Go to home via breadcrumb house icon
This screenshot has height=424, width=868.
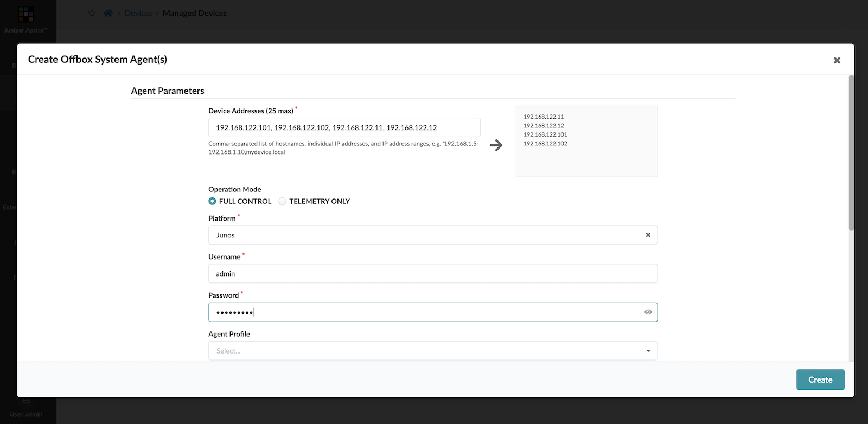click(108, 13)
